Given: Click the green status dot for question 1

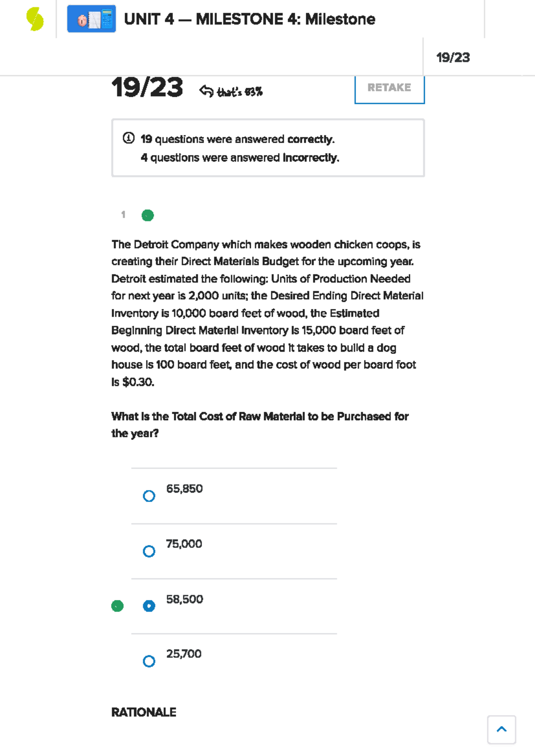Looking at the screenshot, I should click(148, 216).
